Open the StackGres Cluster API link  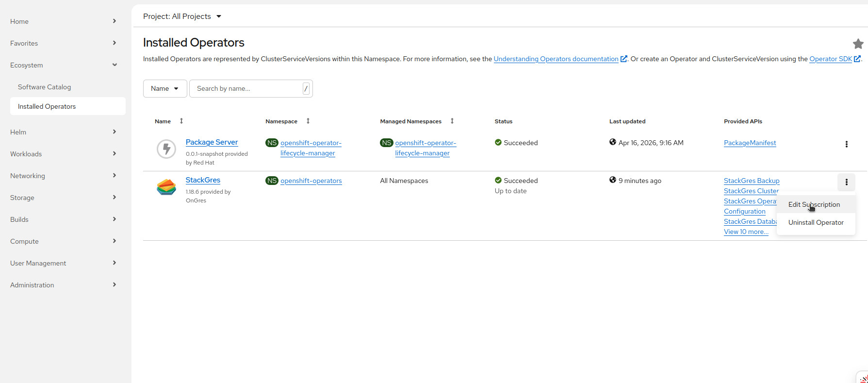coord(751,191)
